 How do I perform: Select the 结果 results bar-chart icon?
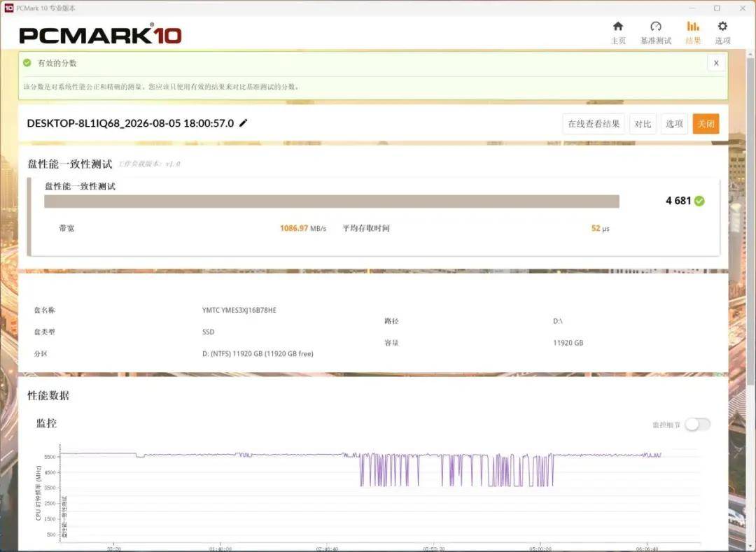[x=693, y=27]
